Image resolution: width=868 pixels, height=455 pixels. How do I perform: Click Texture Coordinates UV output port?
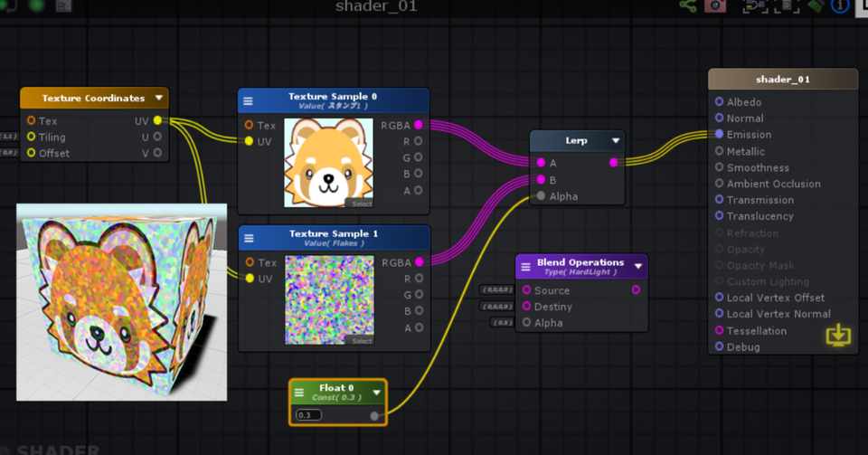[157, 120]
